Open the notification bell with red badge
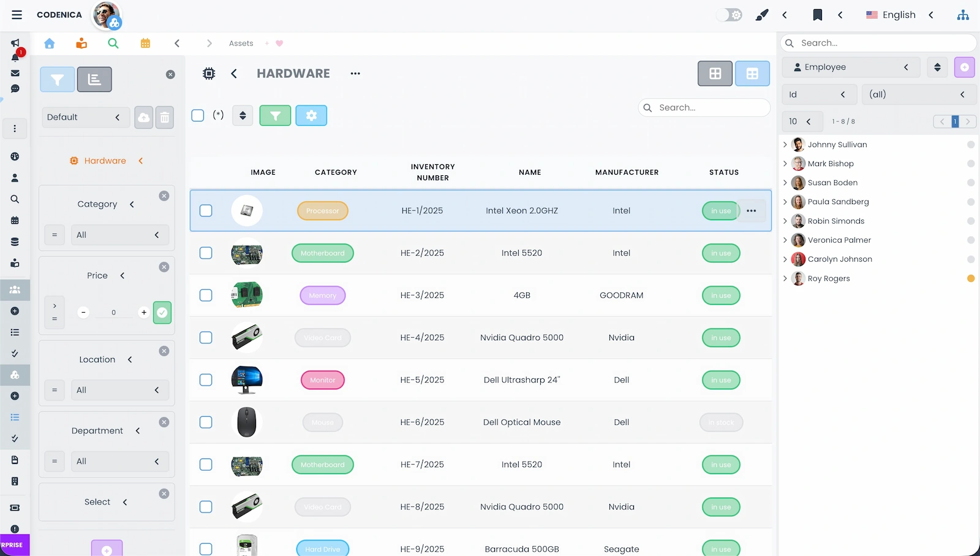Screen dimensions: 980x556 [15, 57]
